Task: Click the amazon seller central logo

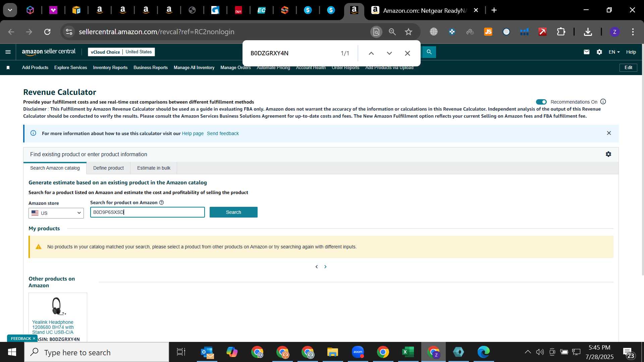Action: [x=49, y=52]
